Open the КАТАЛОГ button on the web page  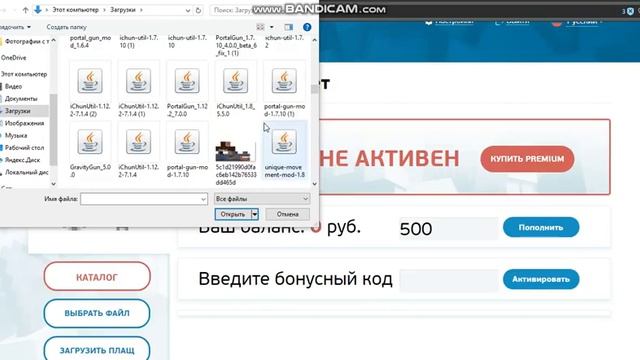click(97, 277)
